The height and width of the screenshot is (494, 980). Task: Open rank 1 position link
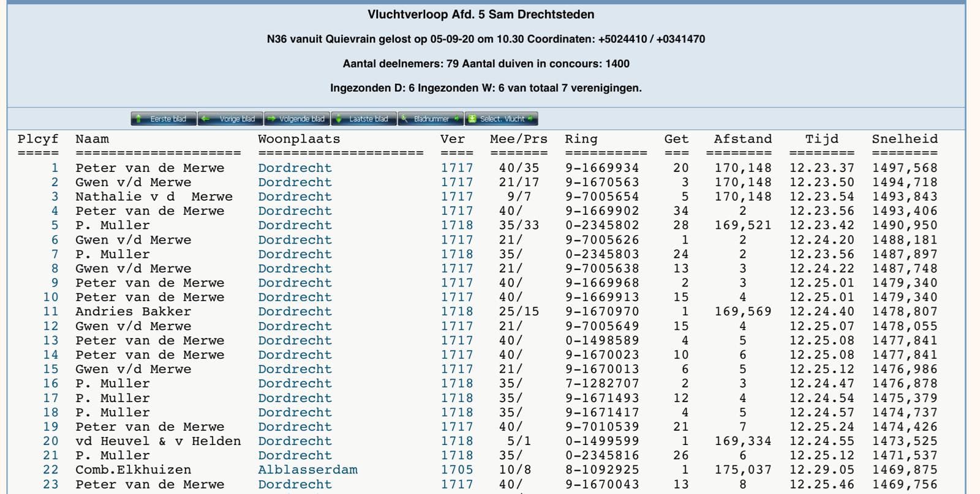(55, 168)
